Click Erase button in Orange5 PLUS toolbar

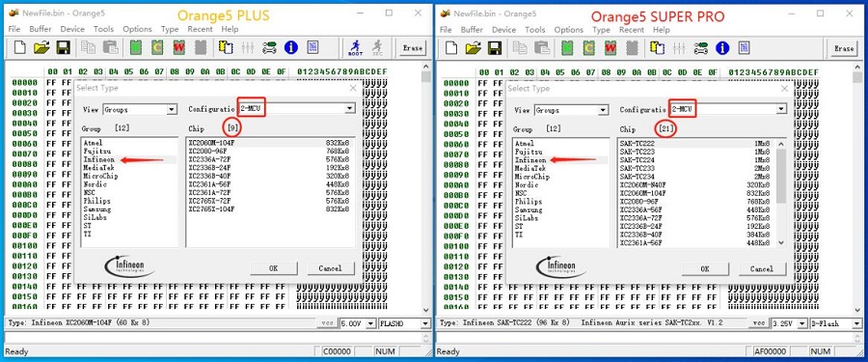[x=413, y=48]
